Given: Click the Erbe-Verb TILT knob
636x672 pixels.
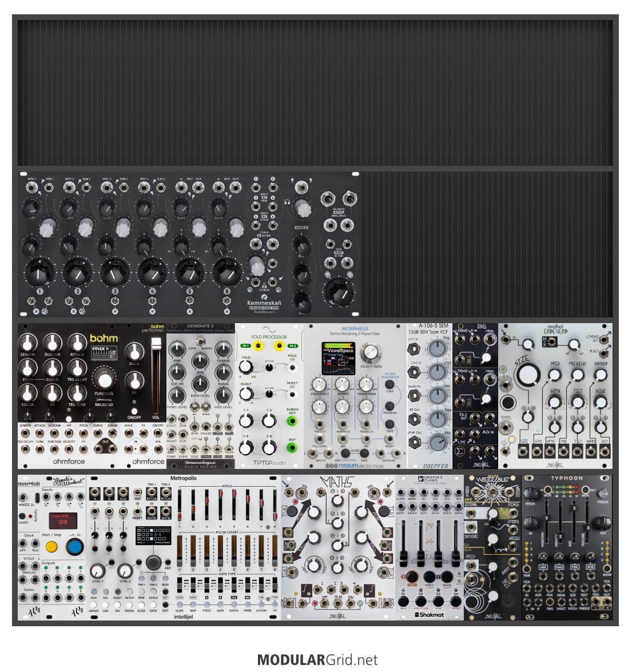Looking at the screenshot, I should tap(577, 402).
